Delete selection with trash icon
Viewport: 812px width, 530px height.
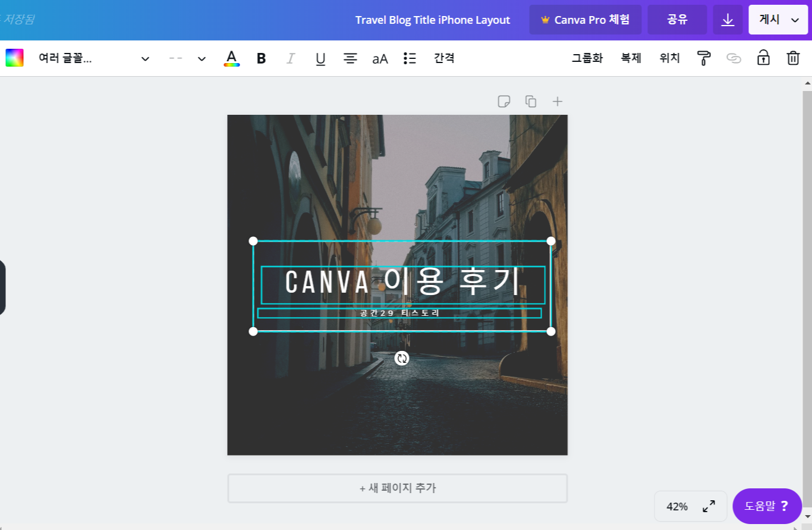793,58
